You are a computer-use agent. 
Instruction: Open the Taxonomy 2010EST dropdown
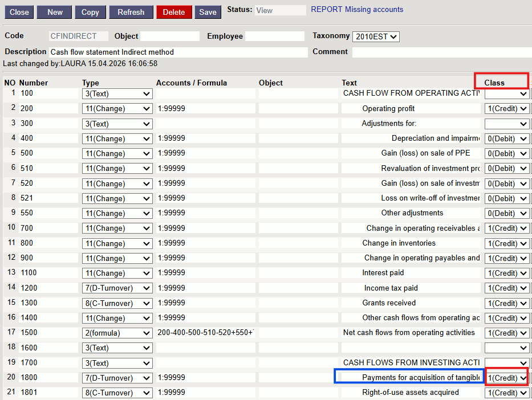(376, 36)
